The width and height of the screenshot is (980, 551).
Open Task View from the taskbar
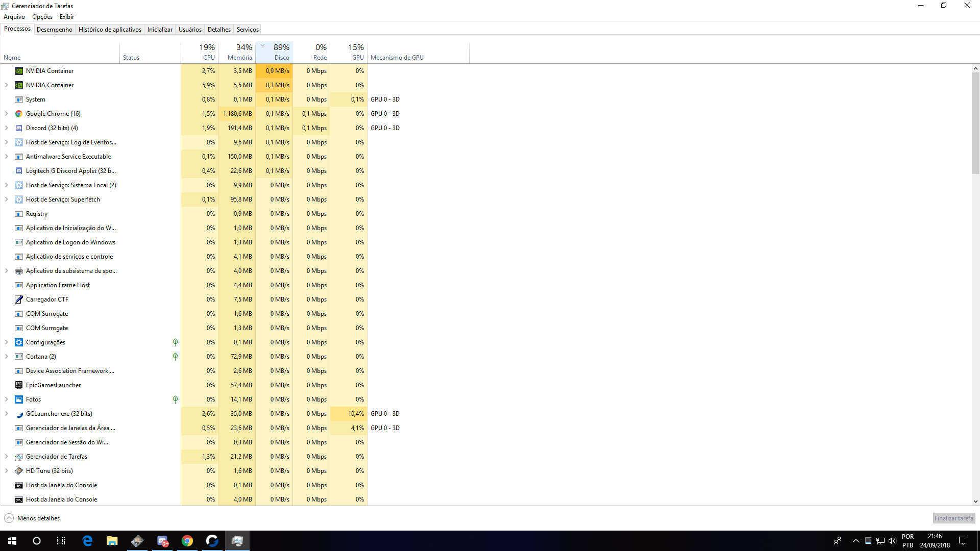(x=61, y=541)
